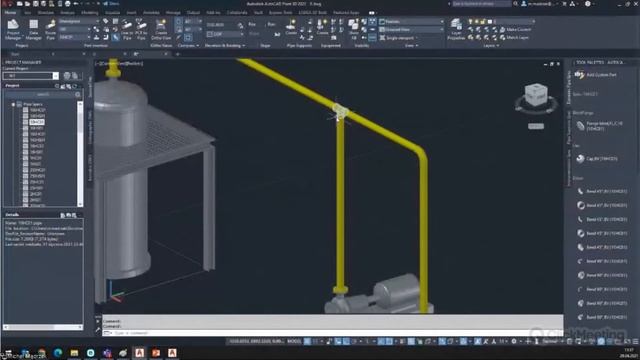Select the PCF to Pipe tool
Image resolution: width=640 pixels, height=360 pixels.
tap(141, 29)
